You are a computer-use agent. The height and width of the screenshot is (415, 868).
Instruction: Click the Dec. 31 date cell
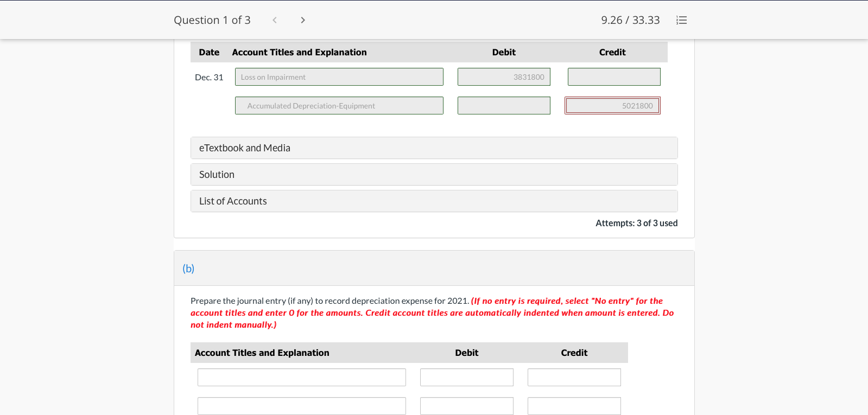[209, 77]
